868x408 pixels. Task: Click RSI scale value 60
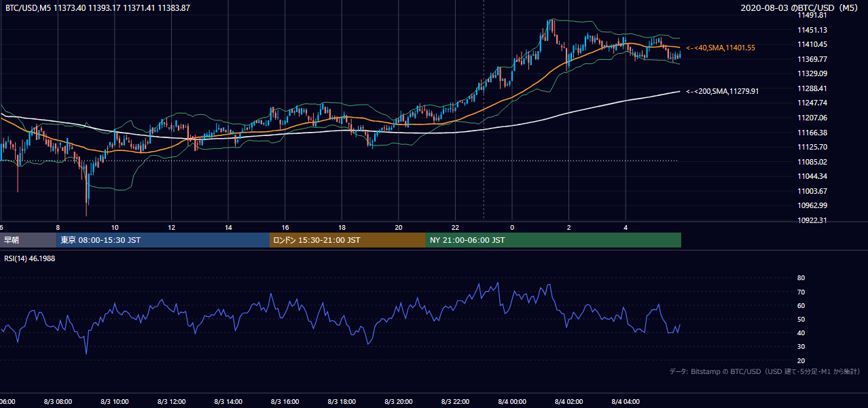pos(801,305)
